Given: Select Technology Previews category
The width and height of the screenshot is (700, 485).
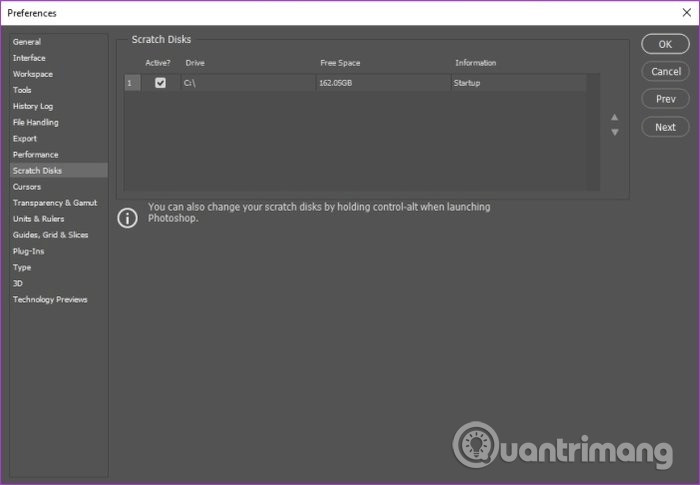Looking at the screenshot, I should 50,299.
